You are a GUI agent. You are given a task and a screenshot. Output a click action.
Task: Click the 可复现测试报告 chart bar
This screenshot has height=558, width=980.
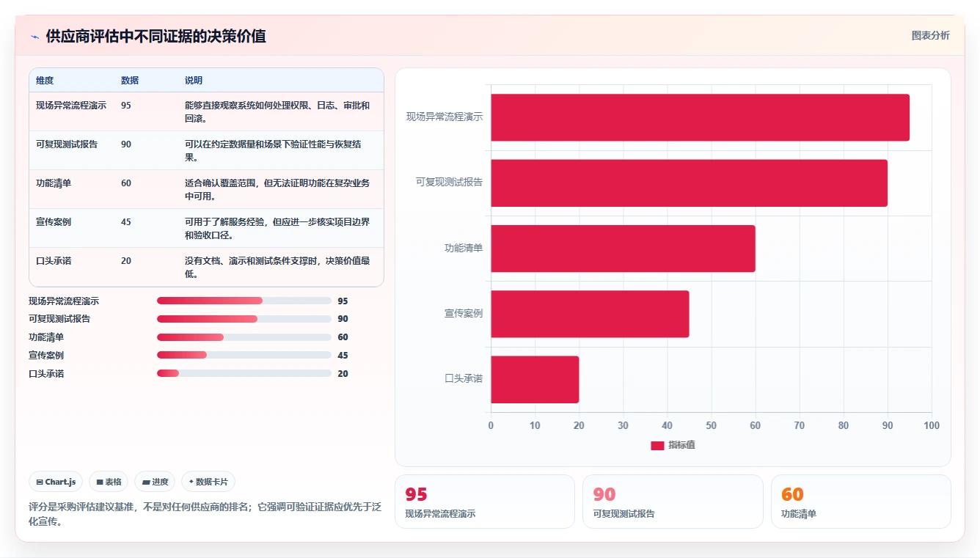689,183
